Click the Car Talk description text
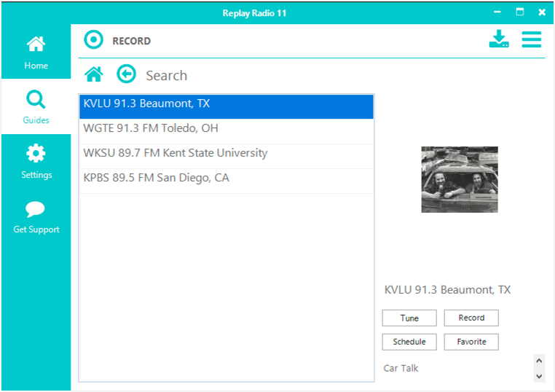Viewport: 555px width, 392px height. (x=401, y=368)
